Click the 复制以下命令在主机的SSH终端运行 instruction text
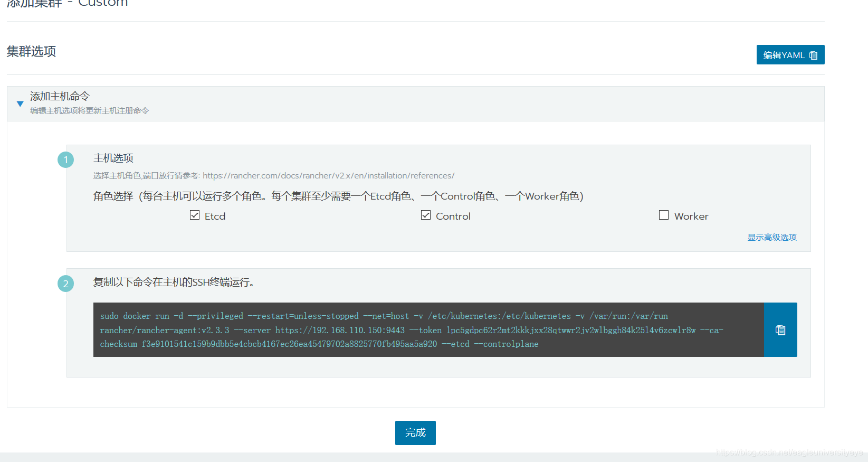The width and height of the screenshot is (868, 462). point(174,282)
